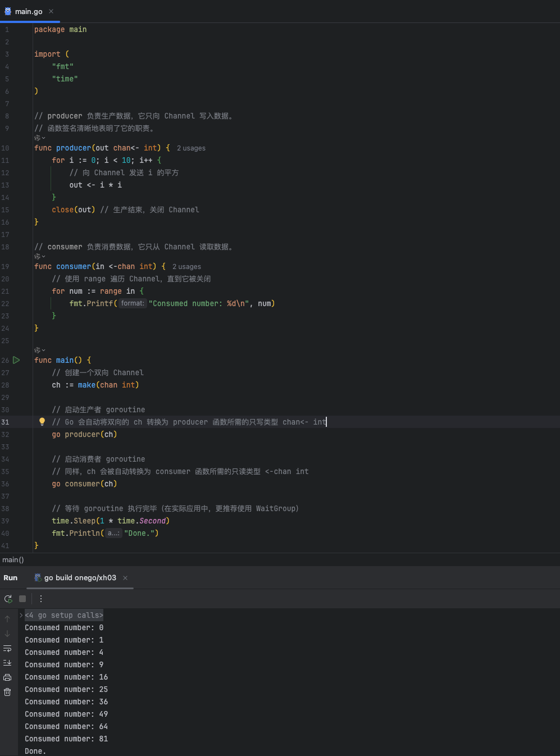560x756 pixels.
Task: Click the 'Done.' console output line
Action: tap(35, 751)
